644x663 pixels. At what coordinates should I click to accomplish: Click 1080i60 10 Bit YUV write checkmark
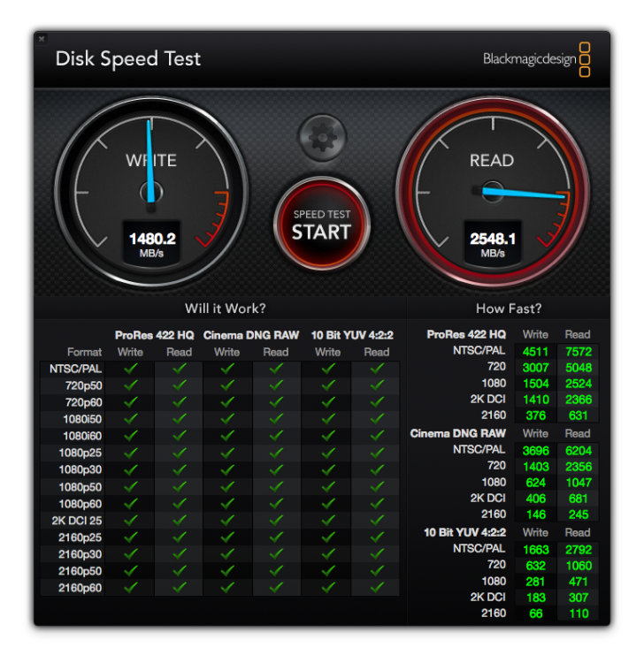(x=328, y=436)
